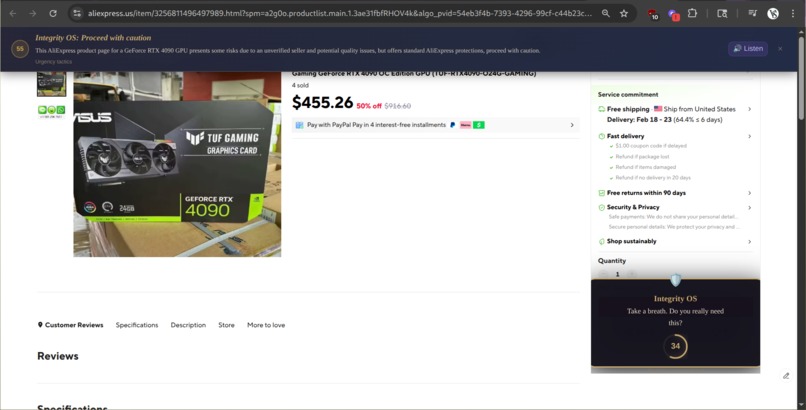Image resolution: width=806 pixels, height=410 pixels.
Task: Click 'Refund if items damaged' text
Action: (x=646, y=167)
